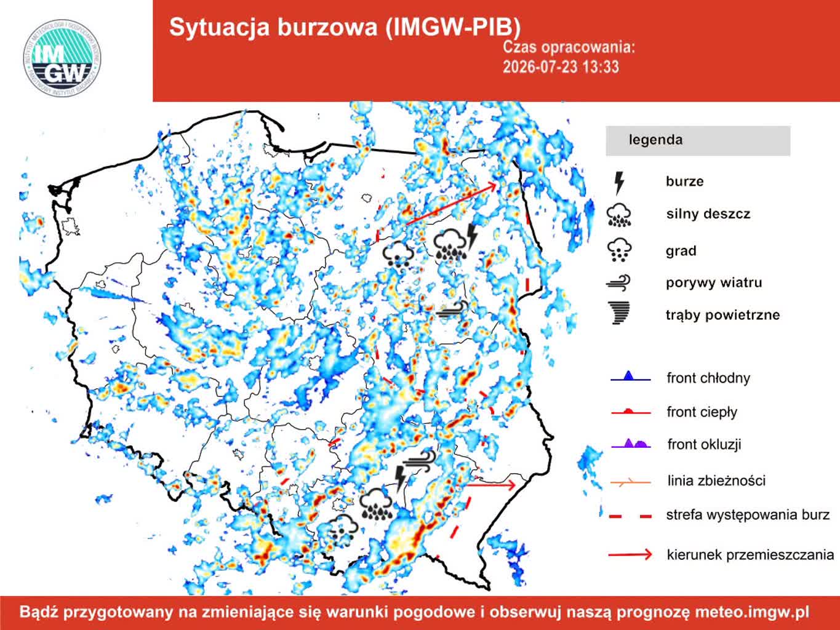The image size is (840, 630).
Task: Click the 'trąby powietrzne' legend label
Action: [x=722, y=315]
